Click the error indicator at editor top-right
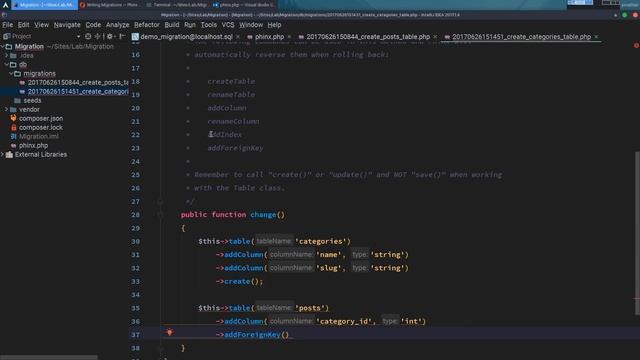The image size is (640, 360). [636, 46]
